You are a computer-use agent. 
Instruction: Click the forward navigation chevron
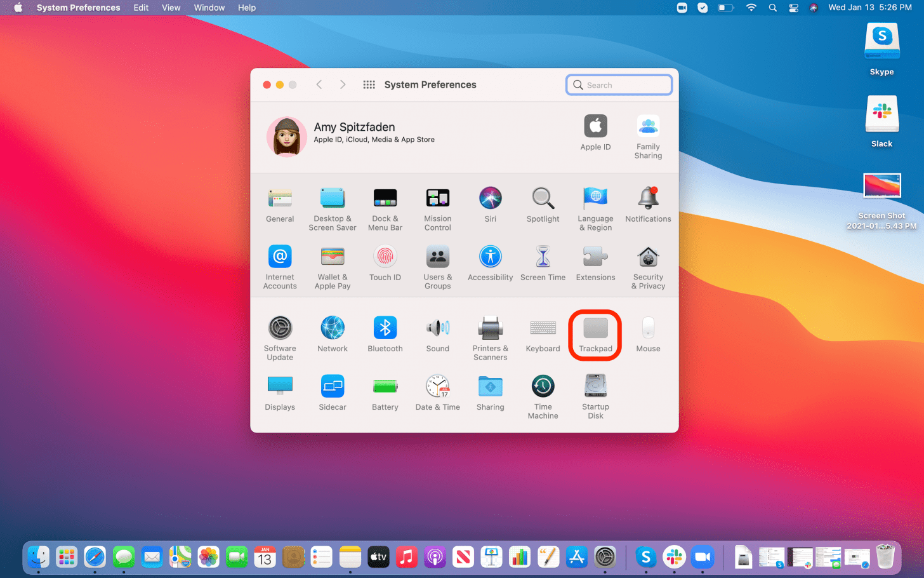pos(343,84)
